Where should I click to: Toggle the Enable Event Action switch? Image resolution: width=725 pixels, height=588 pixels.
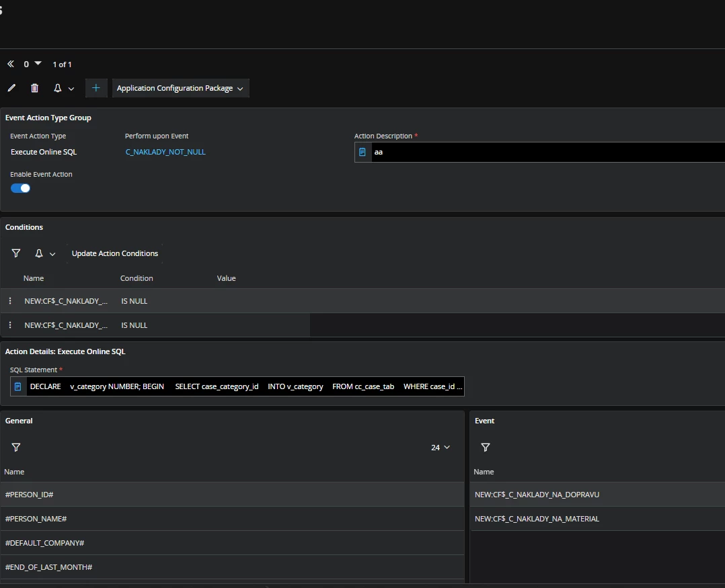coord(21,188)
